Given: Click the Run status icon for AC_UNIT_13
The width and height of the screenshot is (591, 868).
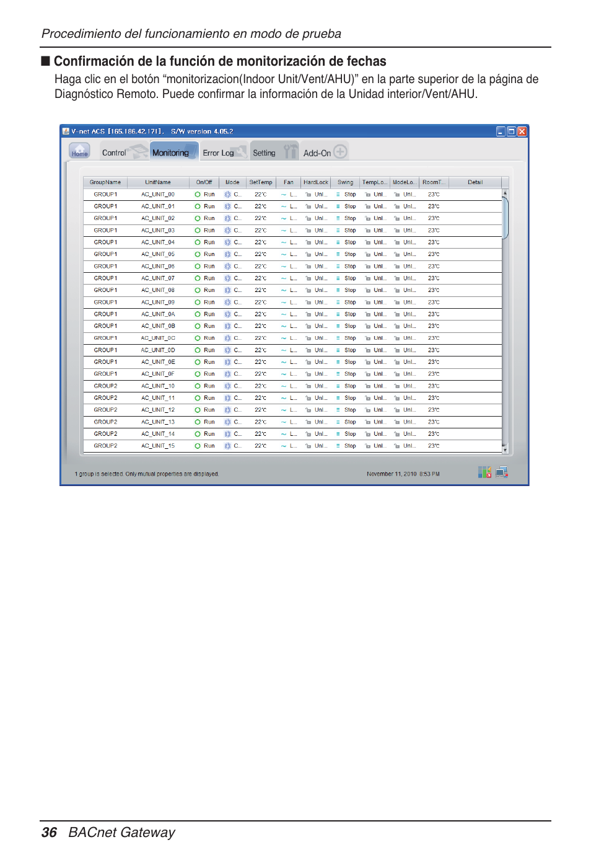Looking at the screenshot, I should [x=198, y=422].
